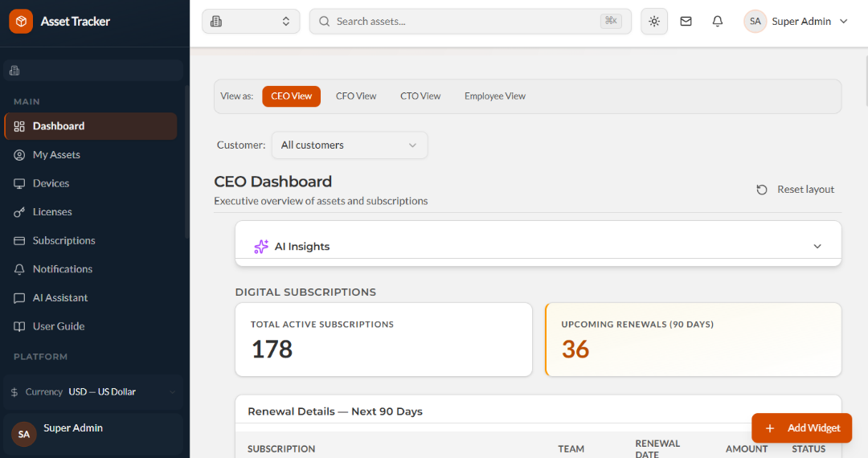Viewport: 868px width, 458px height.
Task: Open the organization selector in header
Action: [x=251, y=22]
